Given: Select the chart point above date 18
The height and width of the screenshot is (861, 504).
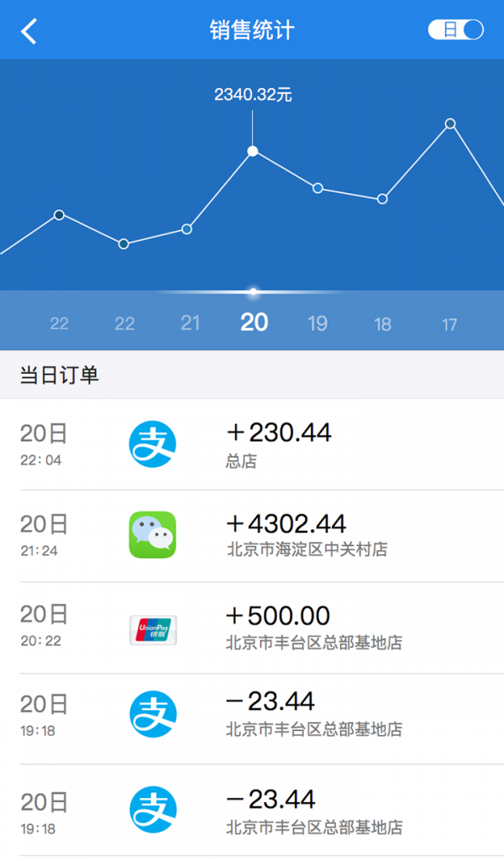Looking at the screenshot, I should pos(383,199).
